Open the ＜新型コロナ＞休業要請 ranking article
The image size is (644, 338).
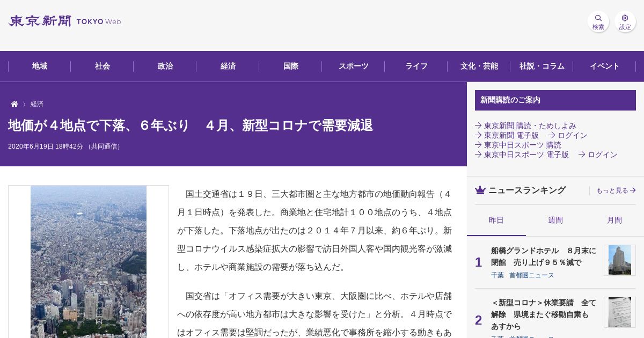[544, 314]
